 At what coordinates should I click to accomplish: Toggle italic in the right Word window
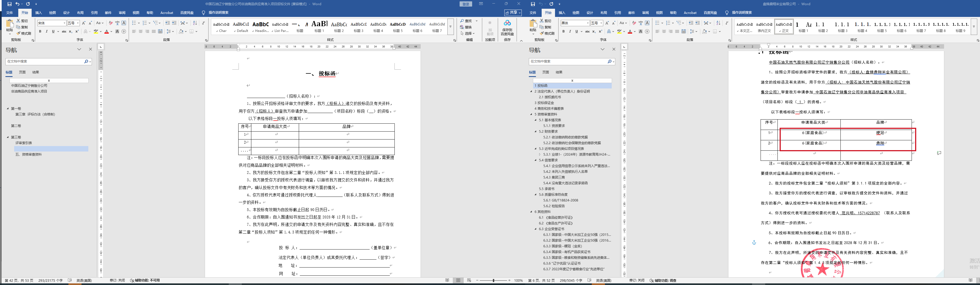pyautogui.click(x=570, y=32)
